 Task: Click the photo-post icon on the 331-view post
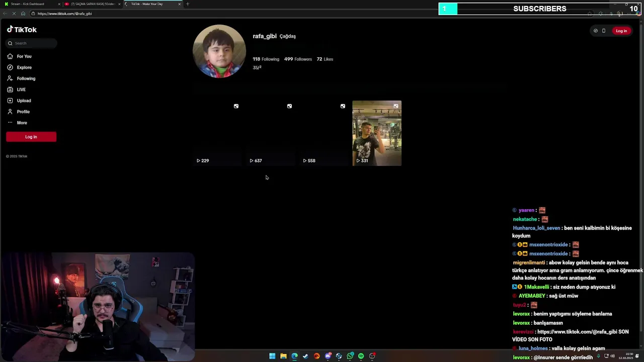tap(396, 106)
